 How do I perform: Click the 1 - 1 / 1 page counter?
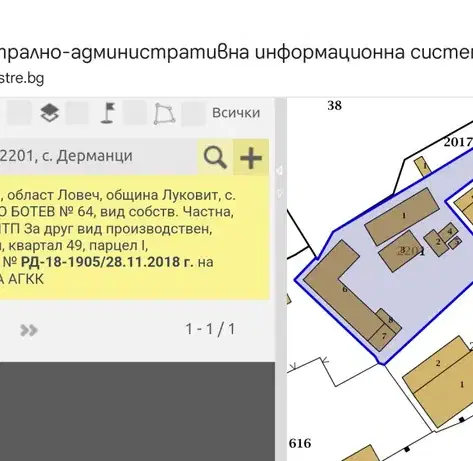coord(210,329)
